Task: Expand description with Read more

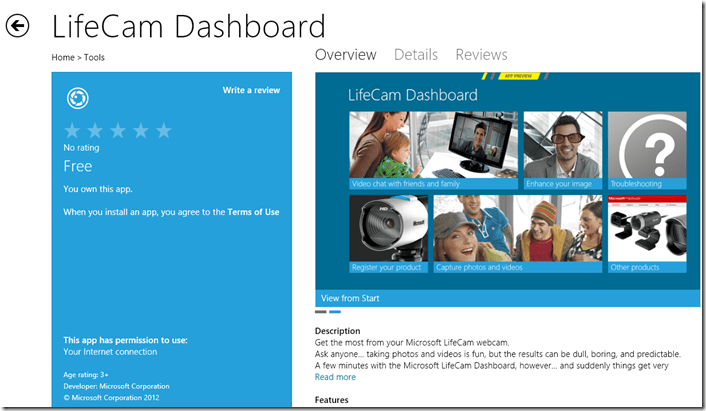Action: 335,377
